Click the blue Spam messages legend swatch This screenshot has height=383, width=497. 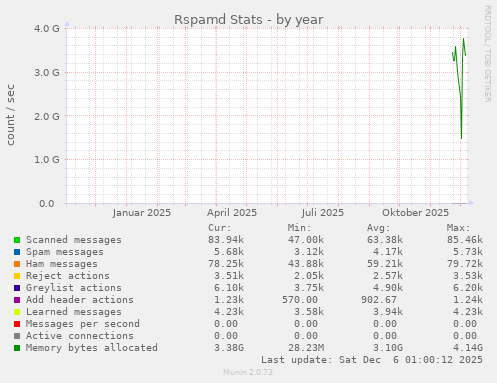point(17,252)
